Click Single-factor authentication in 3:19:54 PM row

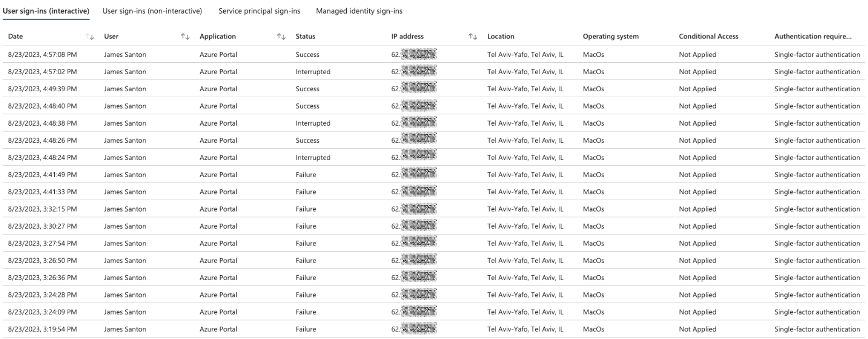pyautogui.click(x=817, y=330)
